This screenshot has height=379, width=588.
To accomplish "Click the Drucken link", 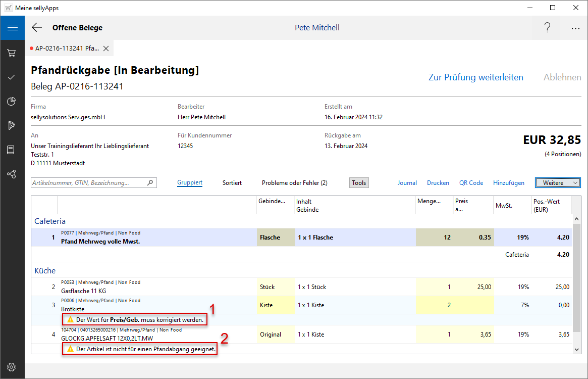I will coord(438,183).
